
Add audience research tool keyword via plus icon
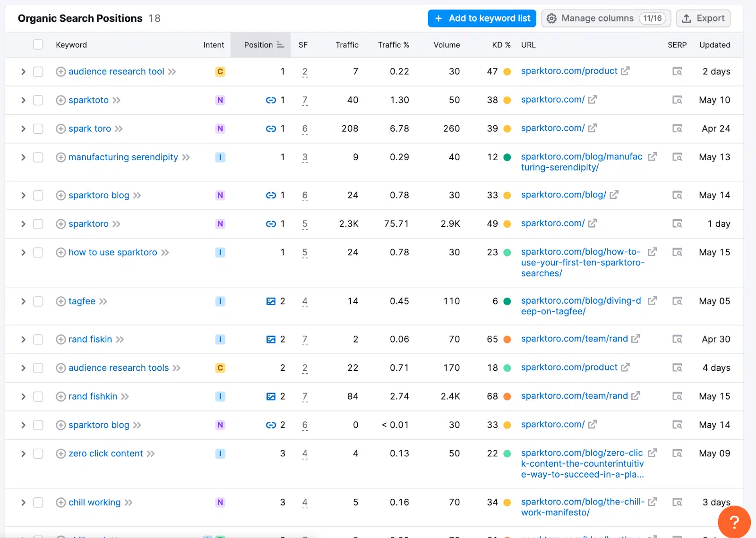(x=60, y=71)
